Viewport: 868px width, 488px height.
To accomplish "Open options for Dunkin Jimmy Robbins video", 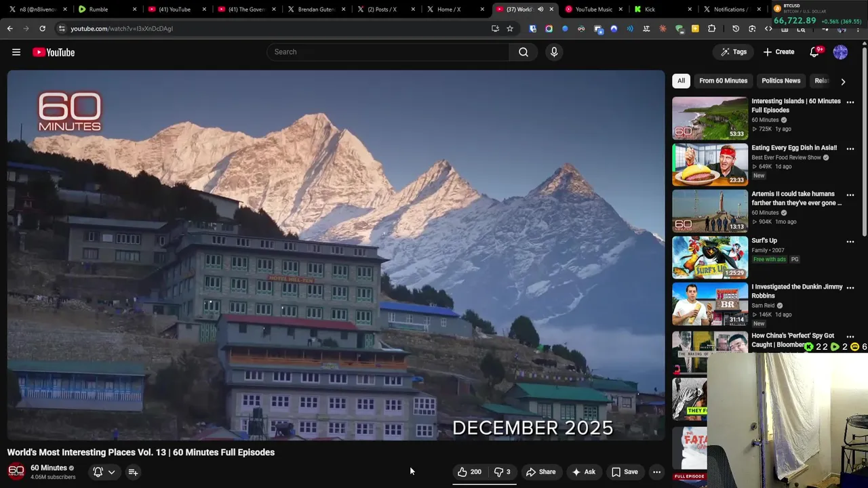I will click(850, 287).
